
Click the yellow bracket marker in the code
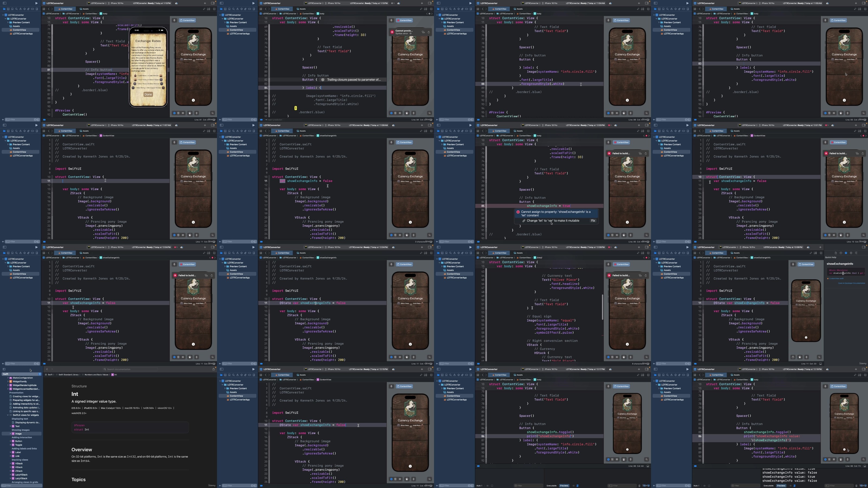click(295, 108)
